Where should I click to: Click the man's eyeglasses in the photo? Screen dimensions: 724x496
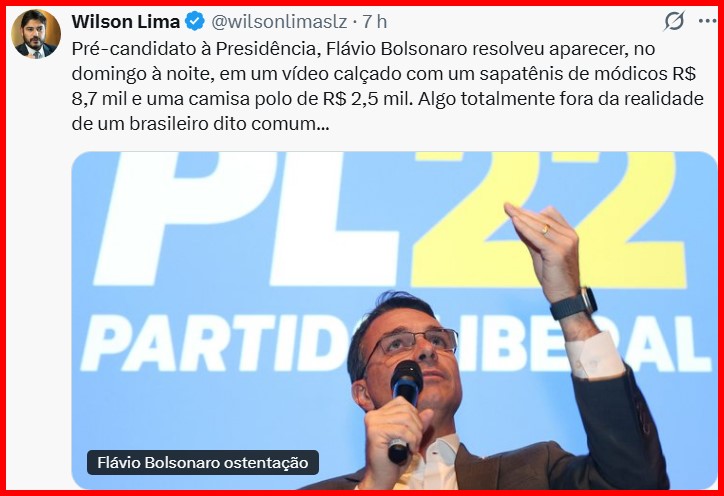coord(412,344)
